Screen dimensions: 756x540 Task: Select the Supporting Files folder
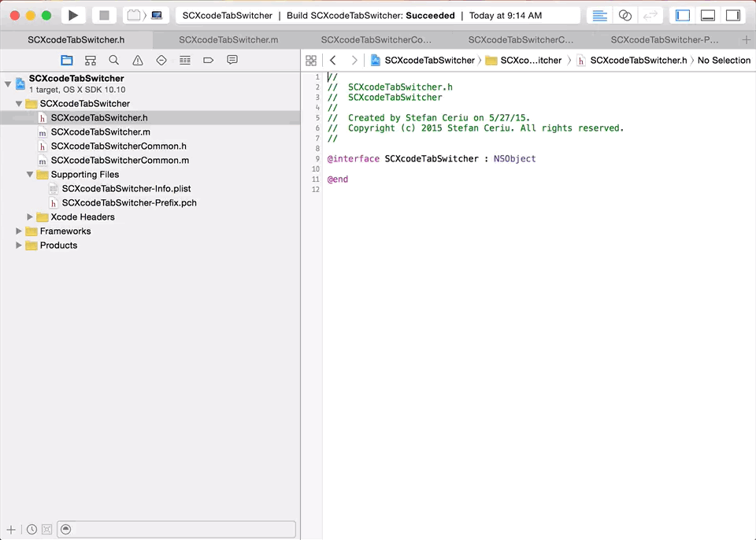(x=150, y=175)
